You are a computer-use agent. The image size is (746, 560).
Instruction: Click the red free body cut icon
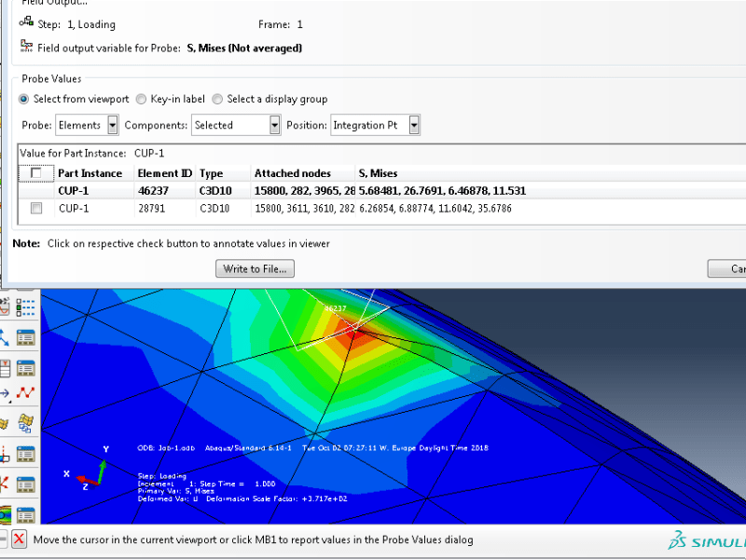click(5, 485)
